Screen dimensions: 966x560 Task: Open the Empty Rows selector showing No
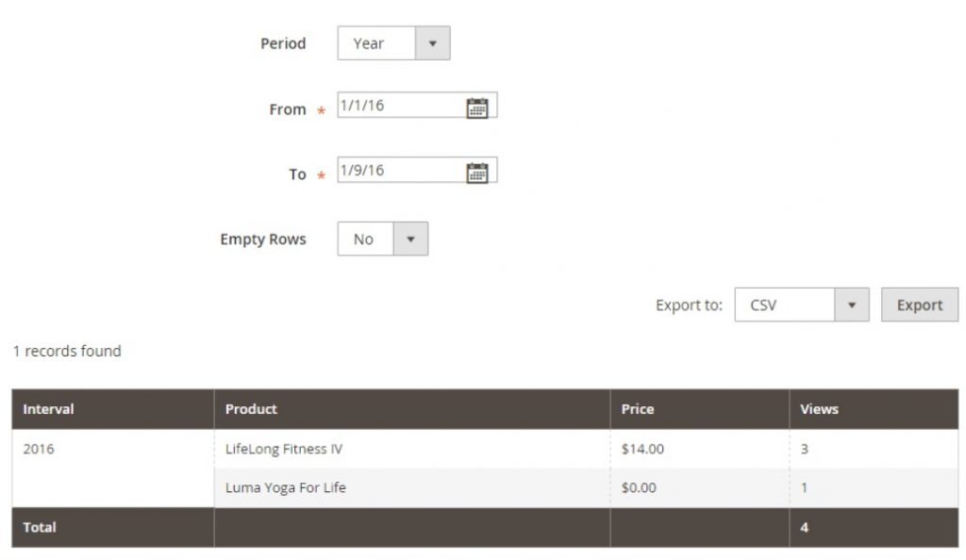click(x=368, y=239)
